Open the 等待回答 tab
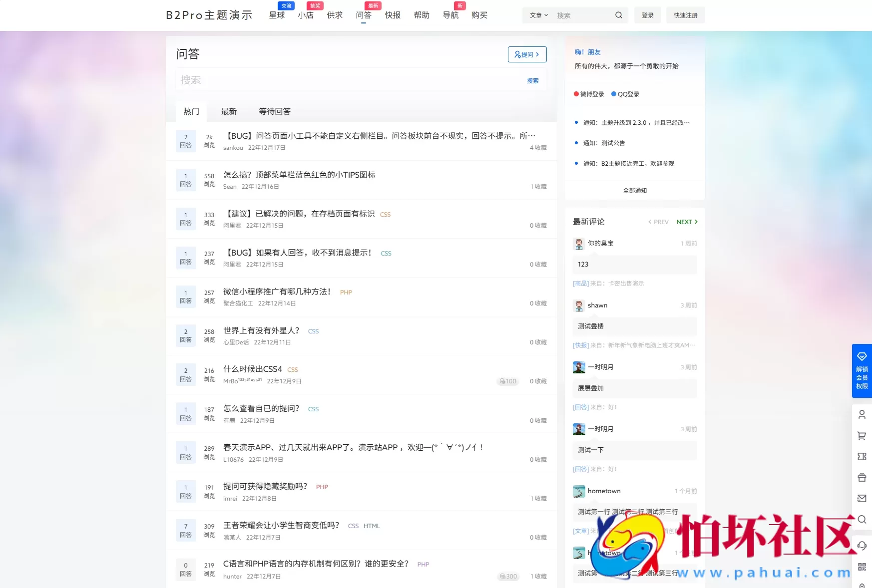The width and height of the screenshot is (872, 588). click(274, 111)
